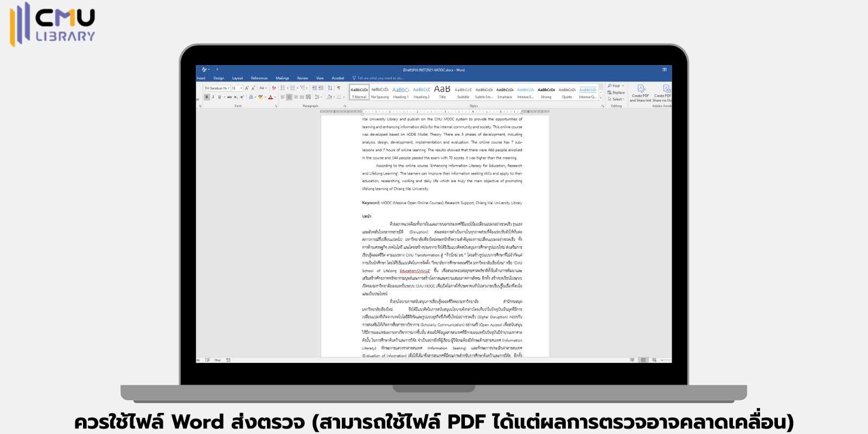Click the Bullets list icon
The width and height of the screenshot is (868, 434).
(x=283, y=88)
